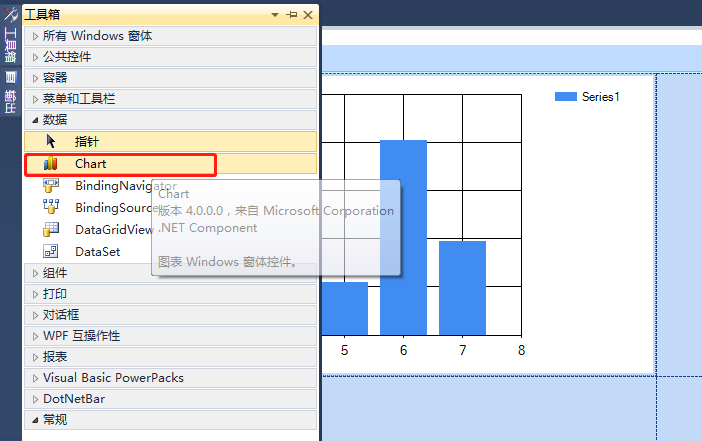Close the 工具箱 toolbox panel

coord(308,15)
